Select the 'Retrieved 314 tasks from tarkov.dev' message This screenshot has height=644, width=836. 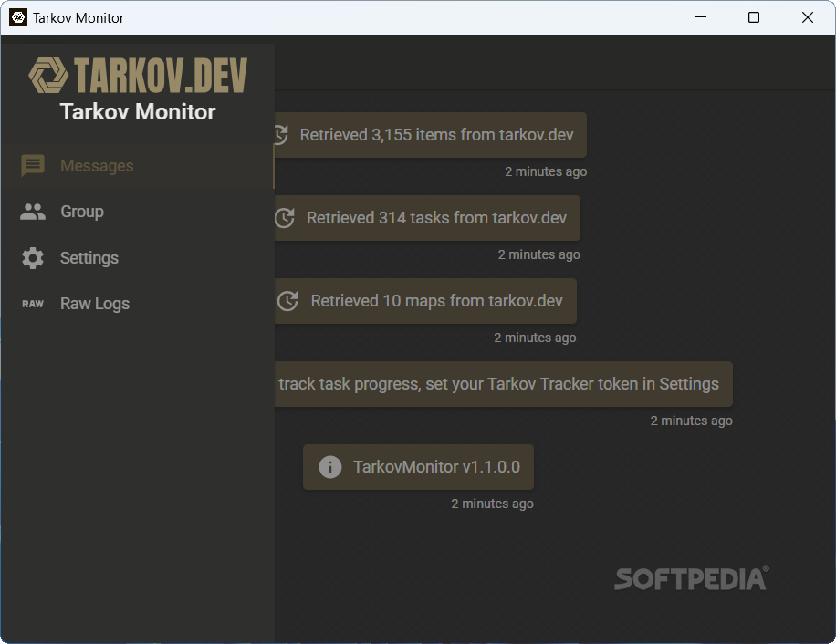coord(428,218)
